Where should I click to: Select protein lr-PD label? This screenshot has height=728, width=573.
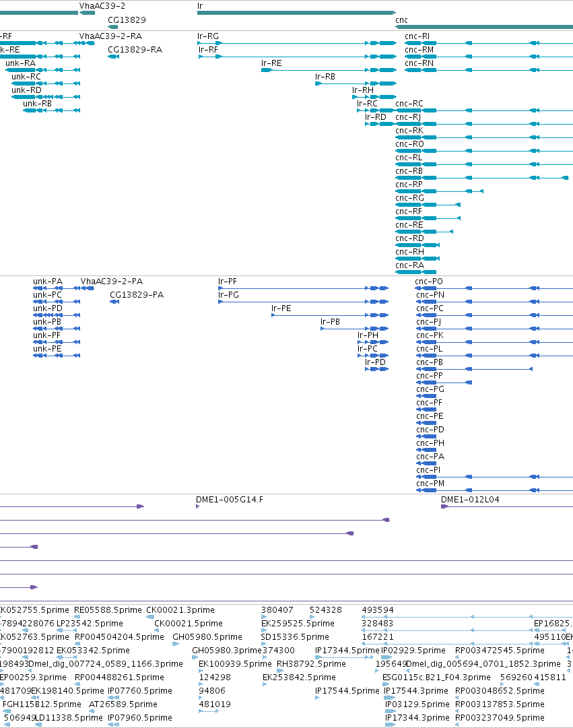[375, 362]
